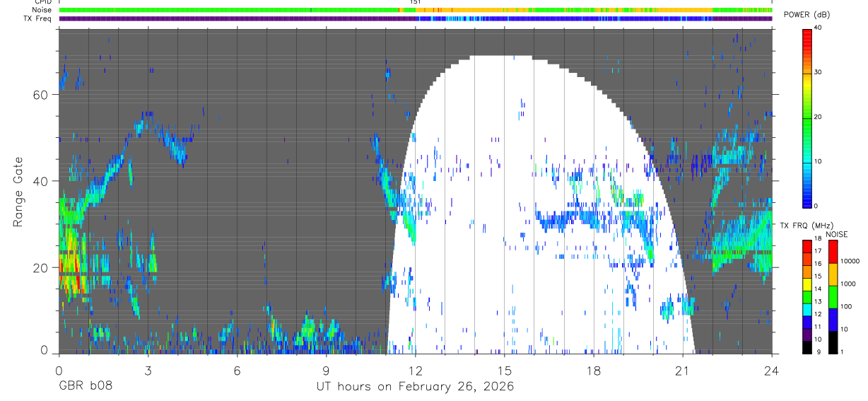Click the "TX Freq" row label at top left
868x401 pixels.
38,18
